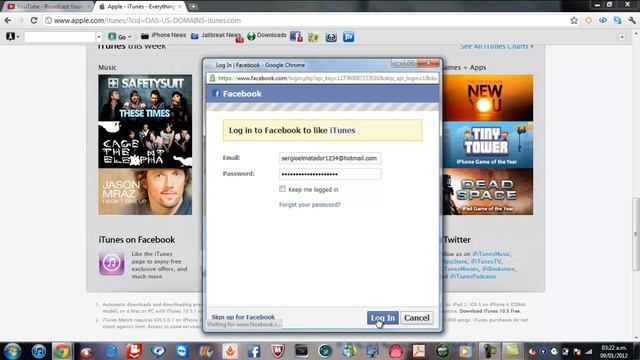Open the Adobe PDF reader taskbar icon
The image size is (640, 360).
coord(419,351)
